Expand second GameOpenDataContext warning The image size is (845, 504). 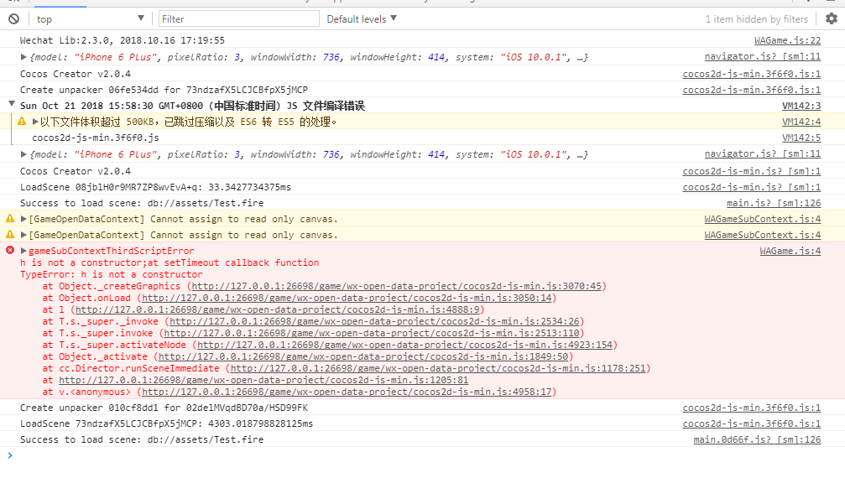23,235
